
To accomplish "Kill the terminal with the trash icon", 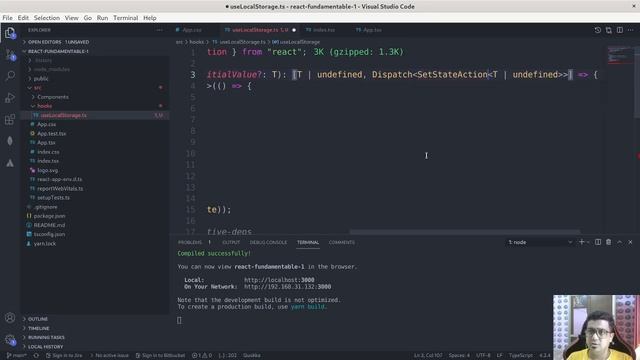I will click(x=609, y=242).
